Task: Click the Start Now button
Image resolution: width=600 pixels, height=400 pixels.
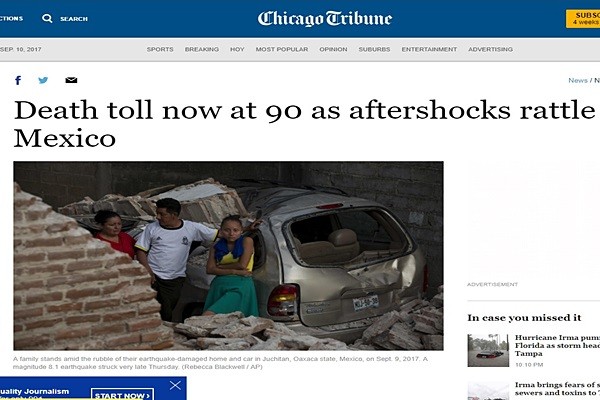Action: tap(122, 395)
